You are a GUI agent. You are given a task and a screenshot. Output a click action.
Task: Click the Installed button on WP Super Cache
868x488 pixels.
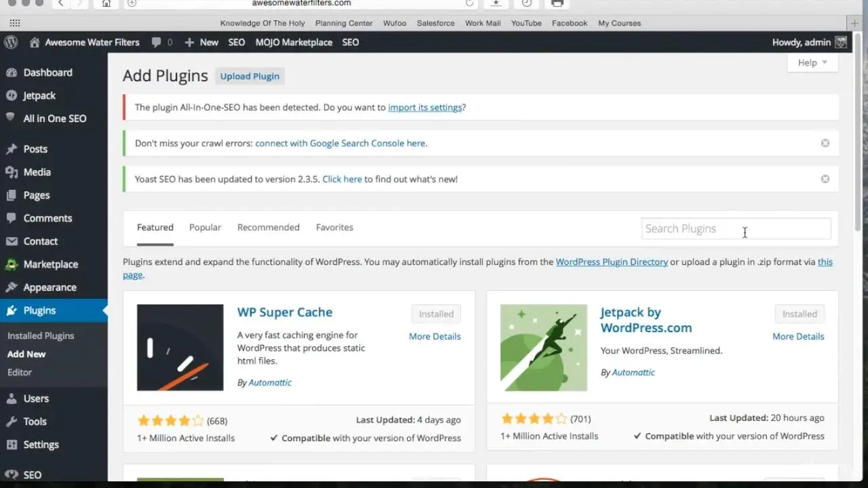click(436, 314)
